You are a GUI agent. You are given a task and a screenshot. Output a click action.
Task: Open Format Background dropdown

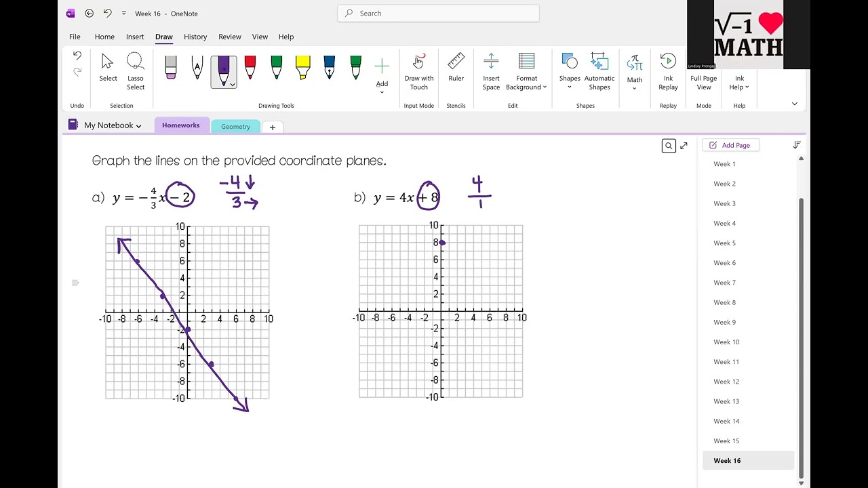(526, 71)
